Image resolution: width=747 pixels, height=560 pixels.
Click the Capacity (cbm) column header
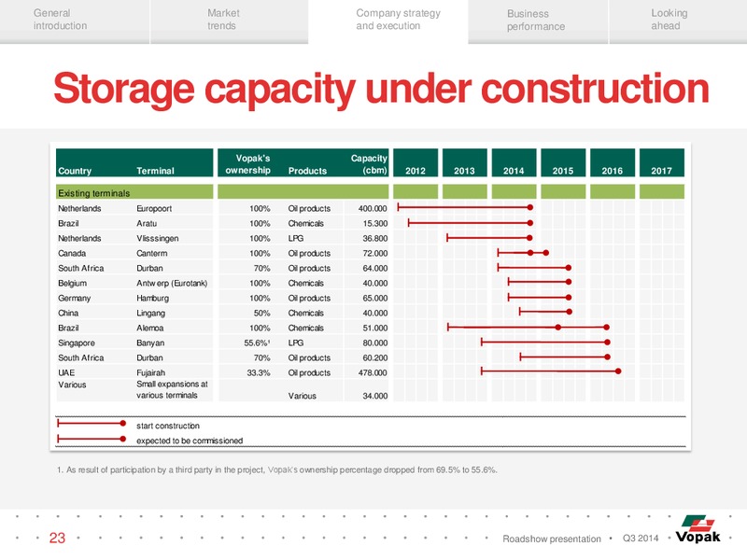(x=369, y=164)
